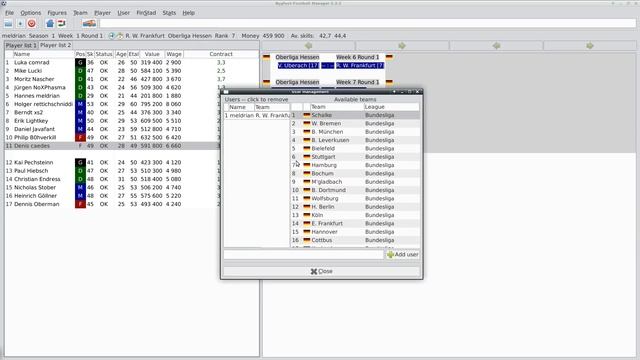Screen dimensions: 640x360
Task: Switch to the Player list 2 tab
Action: [56, 45]
